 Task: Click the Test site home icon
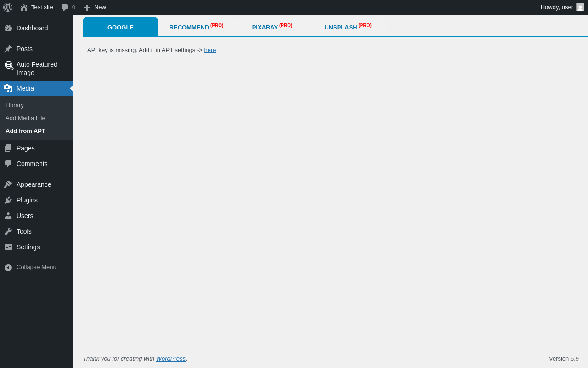click(x=24, y=7)
